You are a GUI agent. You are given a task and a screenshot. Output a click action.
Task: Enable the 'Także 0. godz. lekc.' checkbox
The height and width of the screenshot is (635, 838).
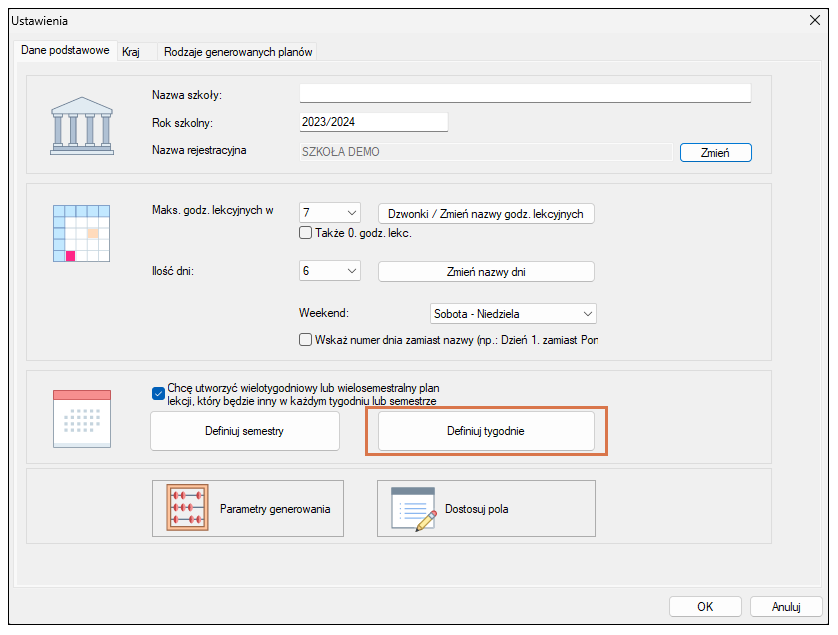point(306,233)
